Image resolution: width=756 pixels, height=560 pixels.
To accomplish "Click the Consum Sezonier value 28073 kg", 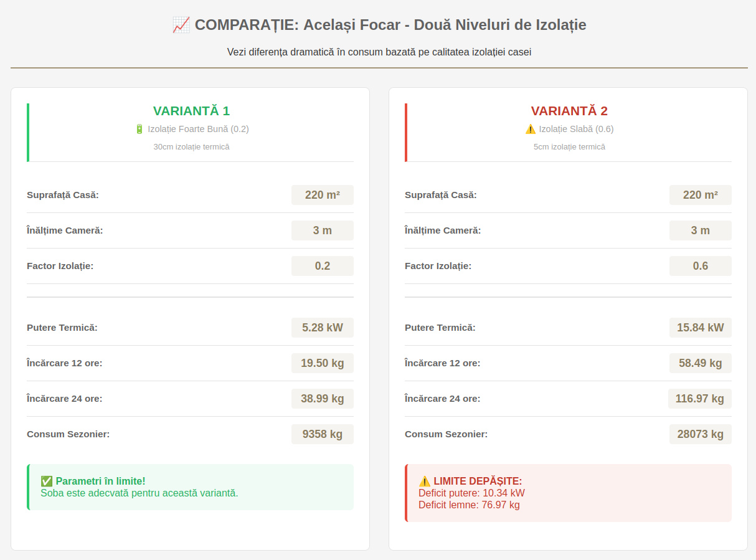I will click(x=701, y=434).
